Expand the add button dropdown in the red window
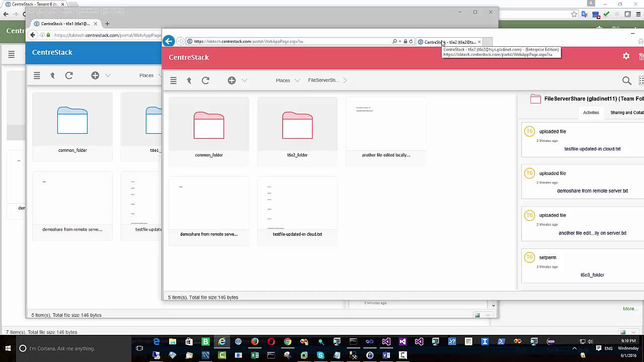 (x=245, y=80)
